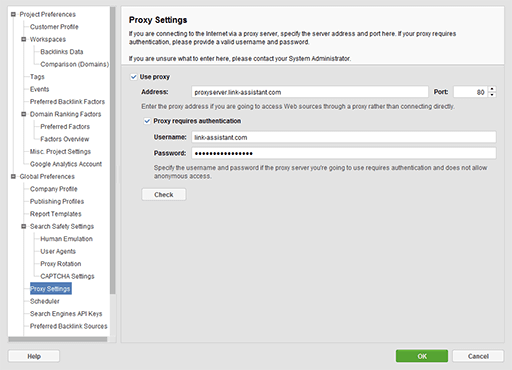Open Customer Profile settings

pos(54,27)
